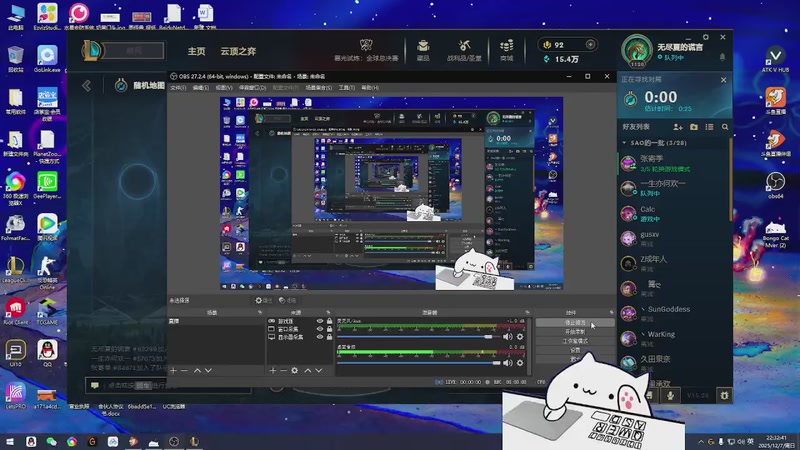800x450 pixels.
Task: Mute the top audio mixer channel
Action: coord(508,337)
